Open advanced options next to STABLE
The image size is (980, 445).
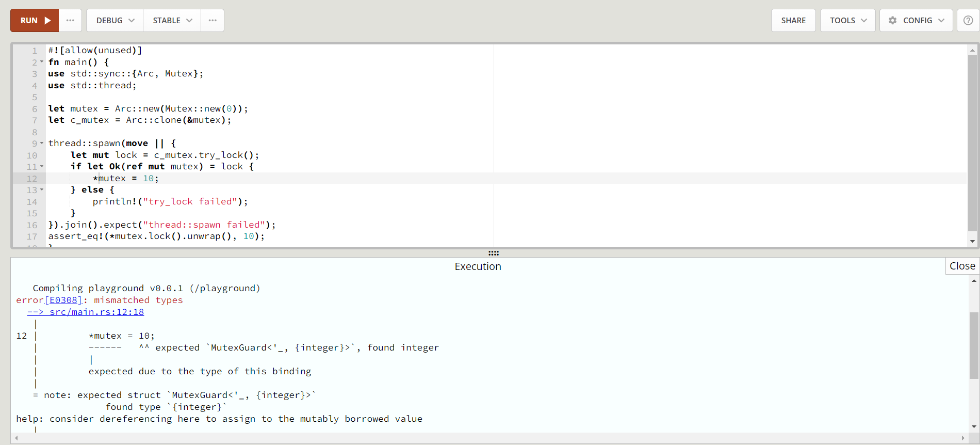213,21
